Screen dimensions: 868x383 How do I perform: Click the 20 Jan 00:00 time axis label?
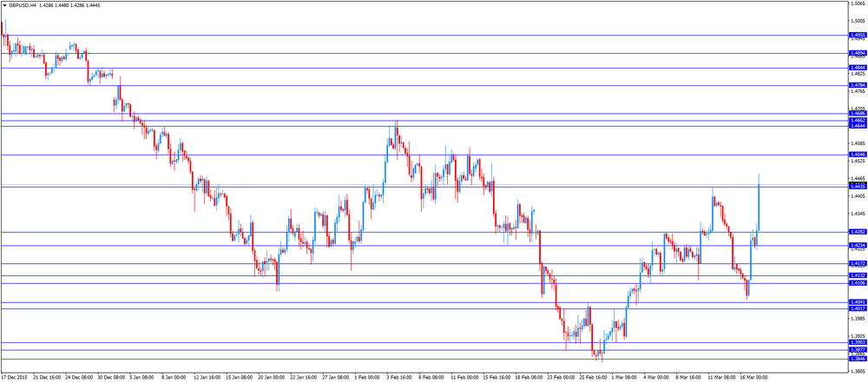tap(270, 377)
